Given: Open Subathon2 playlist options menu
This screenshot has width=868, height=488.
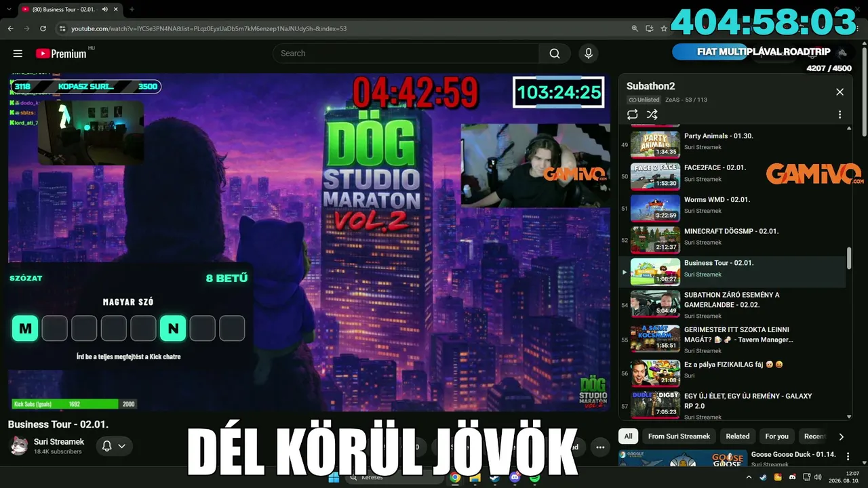Looking at the screenshot, I should [x=840, y=115].
